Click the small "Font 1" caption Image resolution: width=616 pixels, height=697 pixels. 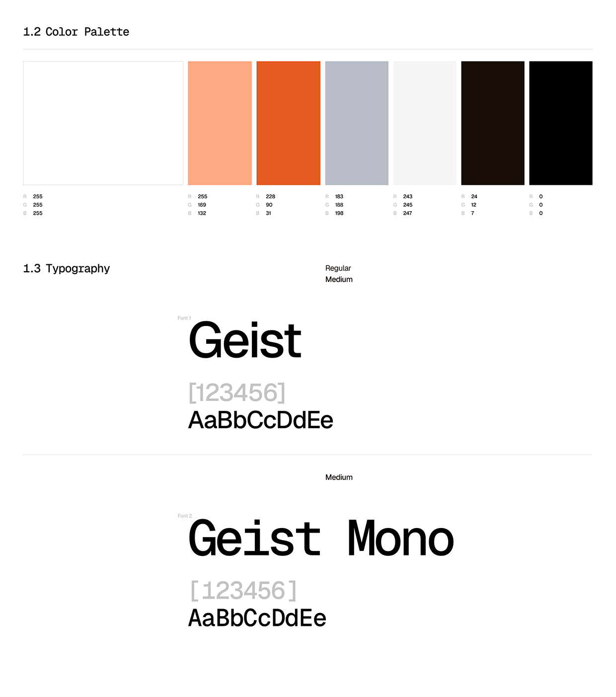pyautogui.click(x=184, y=318)
